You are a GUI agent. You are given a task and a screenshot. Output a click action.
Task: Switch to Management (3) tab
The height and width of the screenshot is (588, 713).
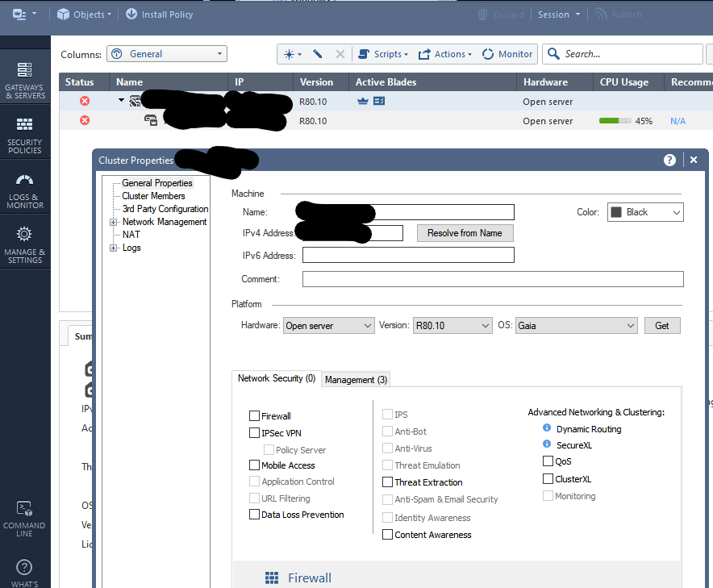click(x=356, y=380)
